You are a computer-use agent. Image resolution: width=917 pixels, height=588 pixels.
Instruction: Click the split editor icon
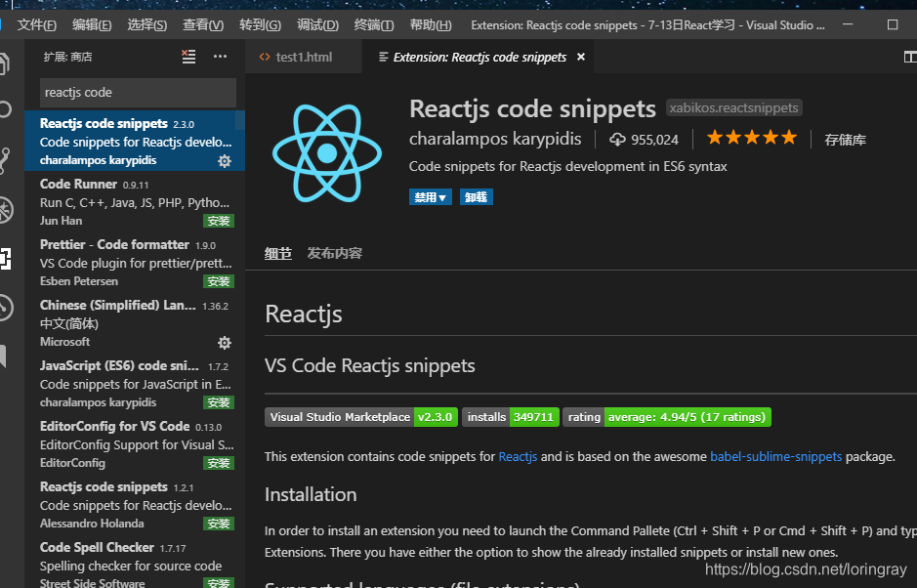[910, 57]
